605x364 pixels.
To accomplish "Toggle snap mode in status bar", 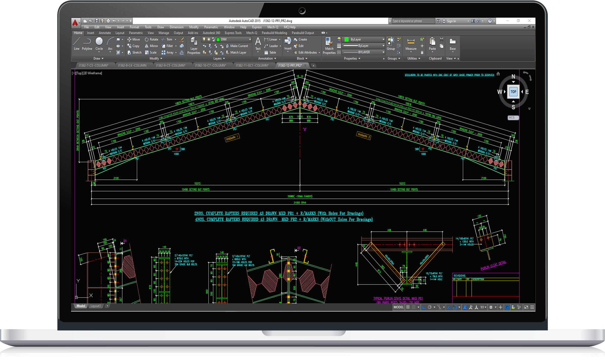I will (x=414, y=307).
